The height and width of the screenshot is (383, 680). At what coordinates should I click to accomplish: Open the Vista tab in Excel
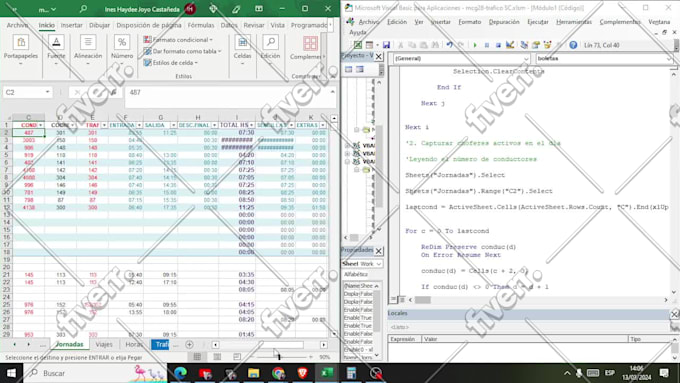click(x=278, y=26)
